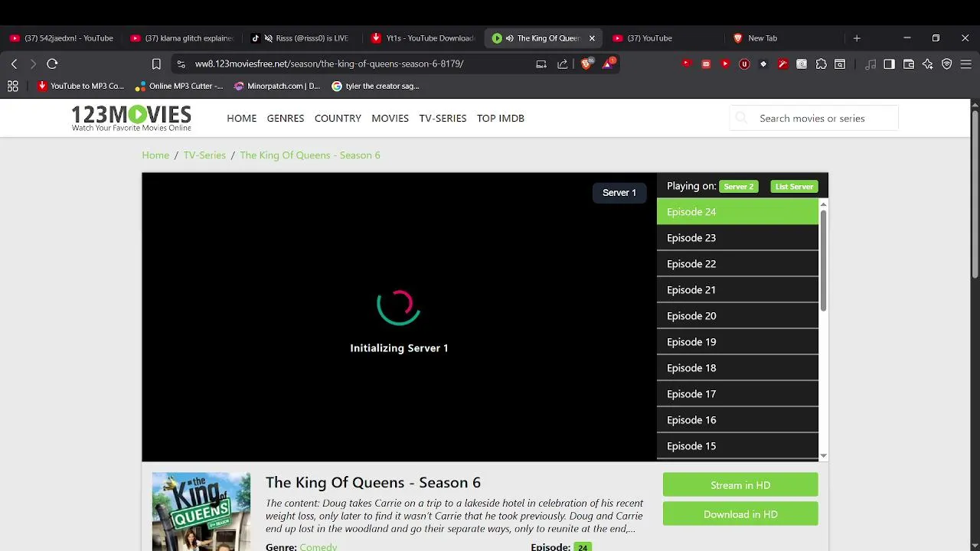Open the Extensions puzzle piece menu

click(821, 64)
